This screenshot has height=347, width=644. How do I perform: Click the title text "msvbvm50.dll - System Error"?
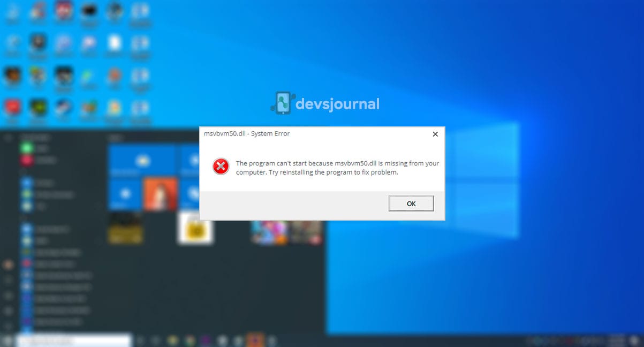(247, 134)
